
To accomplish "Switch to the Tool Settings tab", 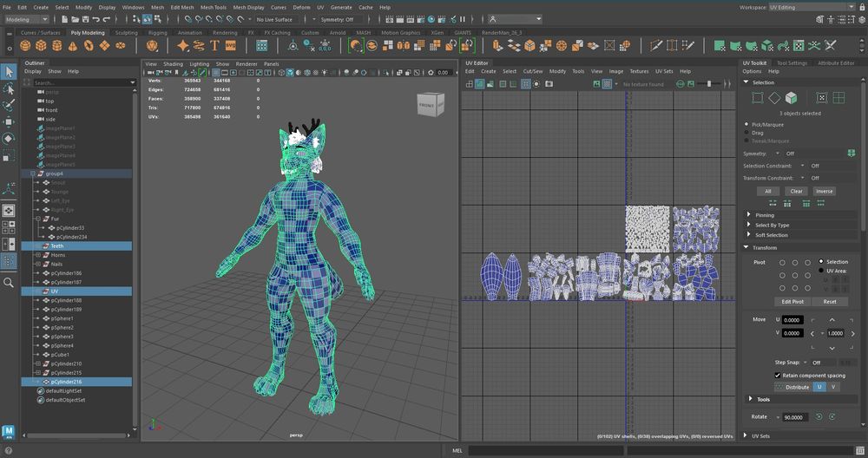I will [x=792, y=63].
